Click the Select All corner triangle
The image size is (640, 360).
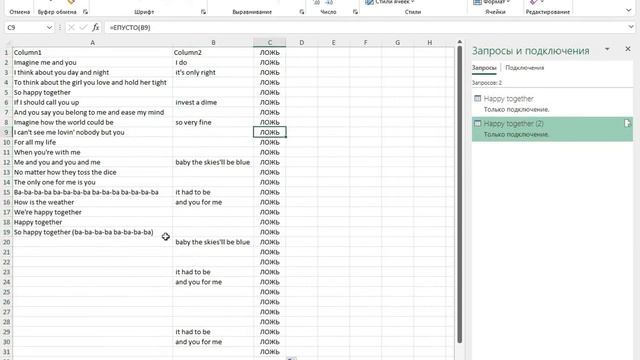7,42
